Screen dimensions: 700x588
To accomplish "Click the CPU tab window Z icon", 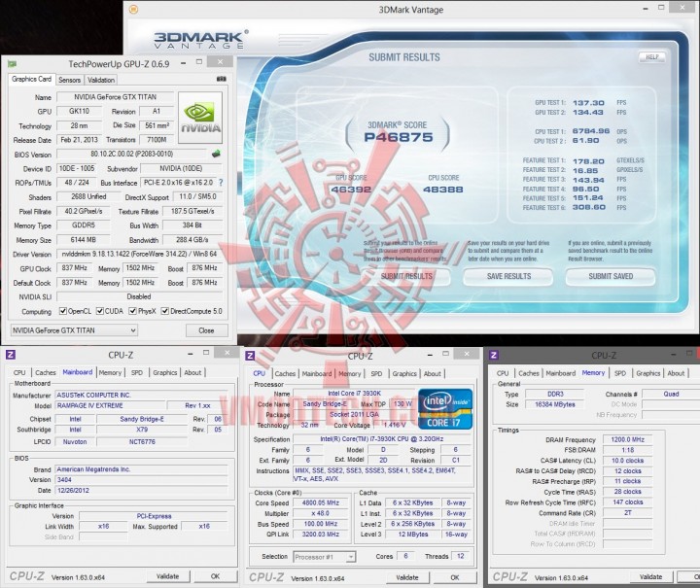I will (x=250, y=356).
